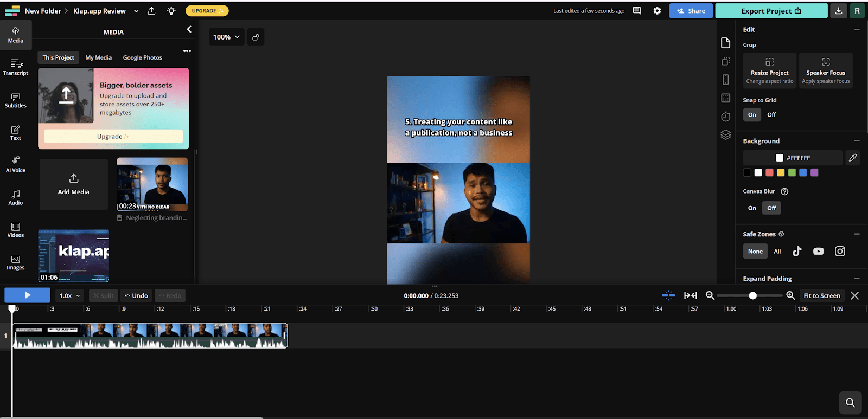
Task: Click the Export Project button
Action: coord(771,11)
